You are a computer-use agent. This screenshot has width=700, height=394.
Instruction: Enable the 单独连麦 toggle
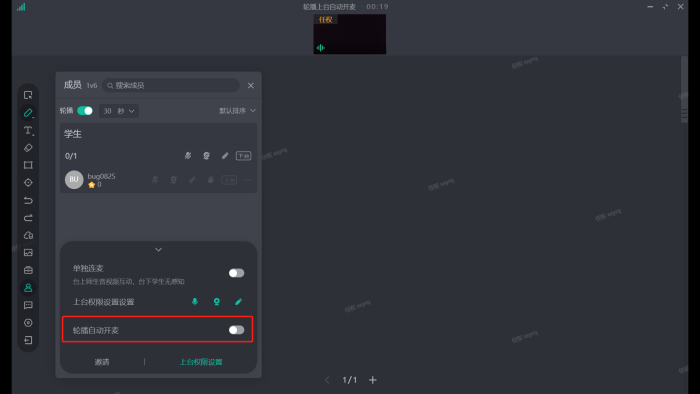236,273
